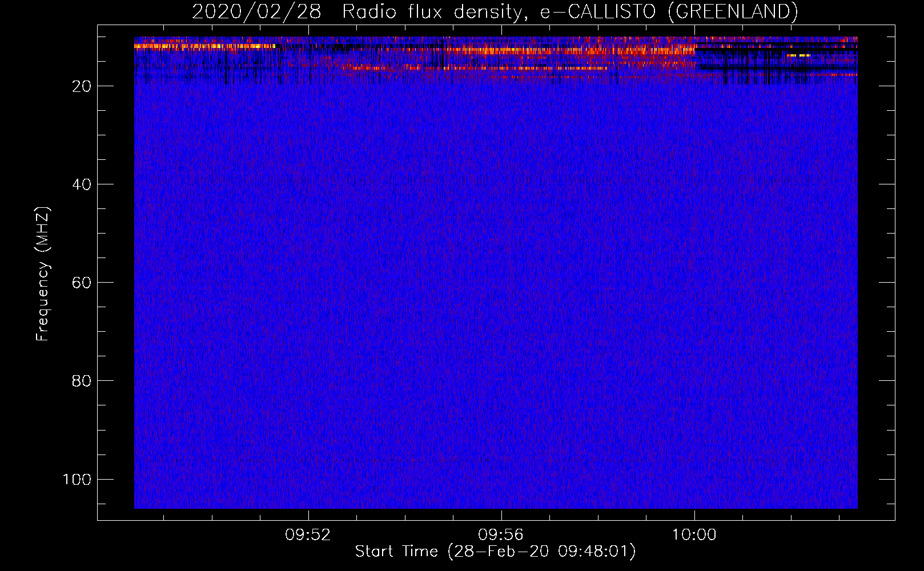Viewport: 924px width, 571px height.
Task: Click the 10:00 time tick label
Action: tap(694, 535)
